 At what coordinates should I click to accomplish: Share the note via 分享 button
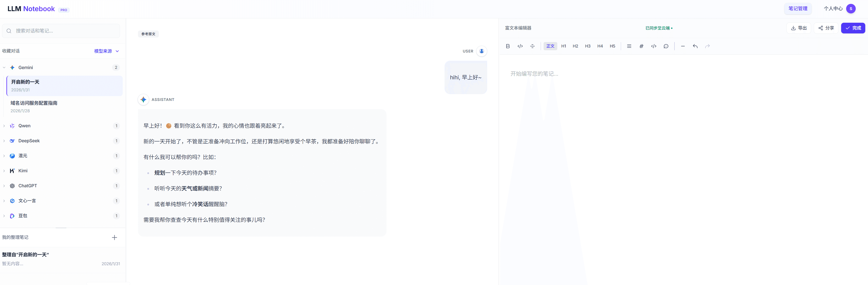826,28
